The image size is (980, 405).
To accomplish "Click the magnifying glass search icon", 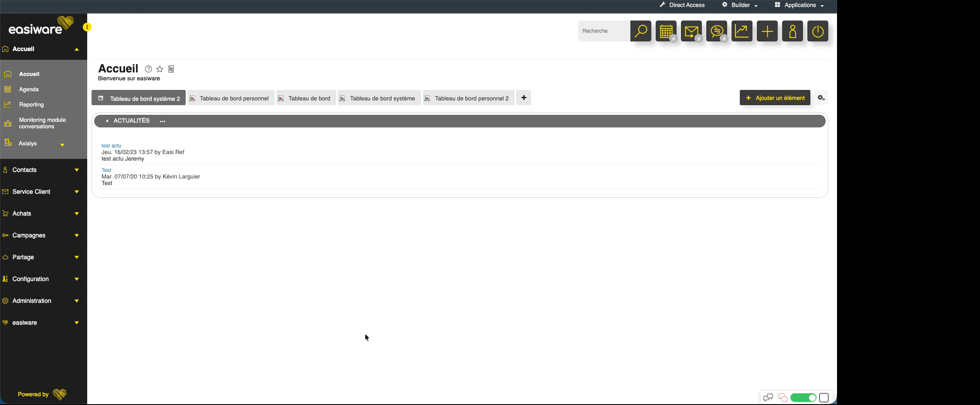I will tap(640, 31).
